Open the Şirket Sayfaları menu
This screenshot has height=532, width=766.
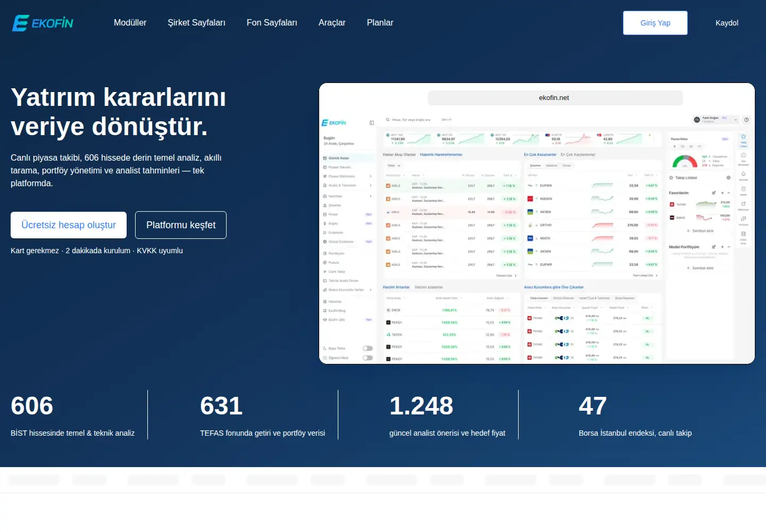coord(196,23)
